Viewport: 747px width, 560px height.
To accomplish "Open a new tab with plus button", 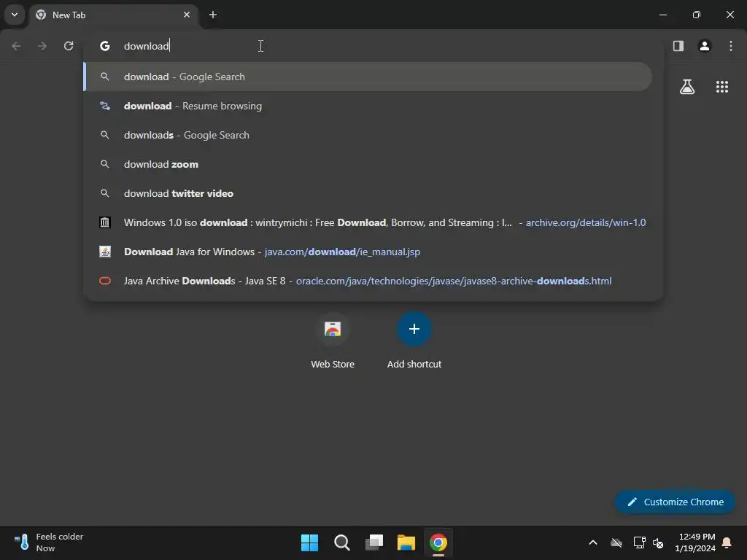I will pyautogui.click(x=213, y=15).
